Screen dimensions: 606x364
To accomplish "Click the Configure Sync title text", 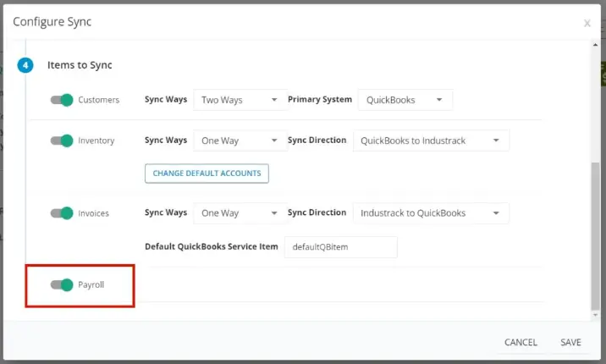I will click(x=52, y=22).
